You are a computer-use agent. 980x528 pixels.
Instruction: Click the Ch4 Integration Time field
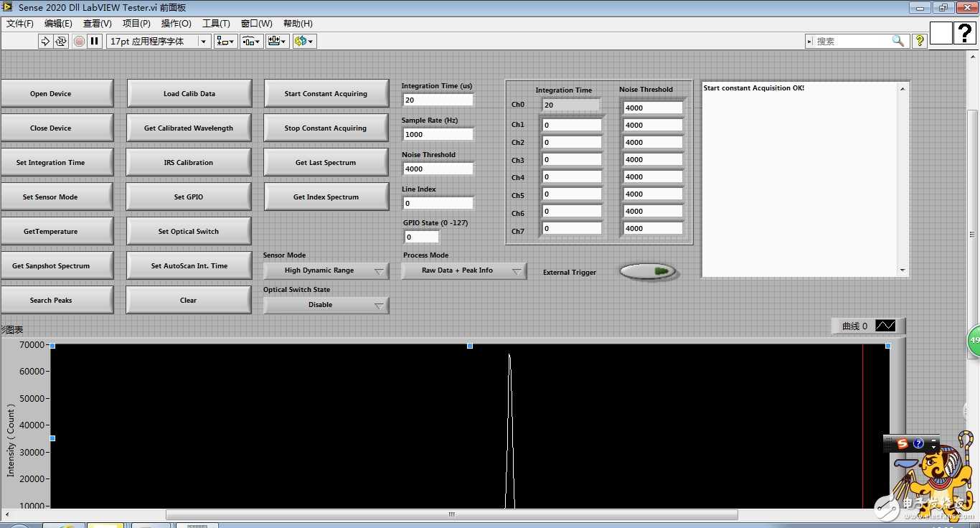pyautogui.click(x=571, y=176)
